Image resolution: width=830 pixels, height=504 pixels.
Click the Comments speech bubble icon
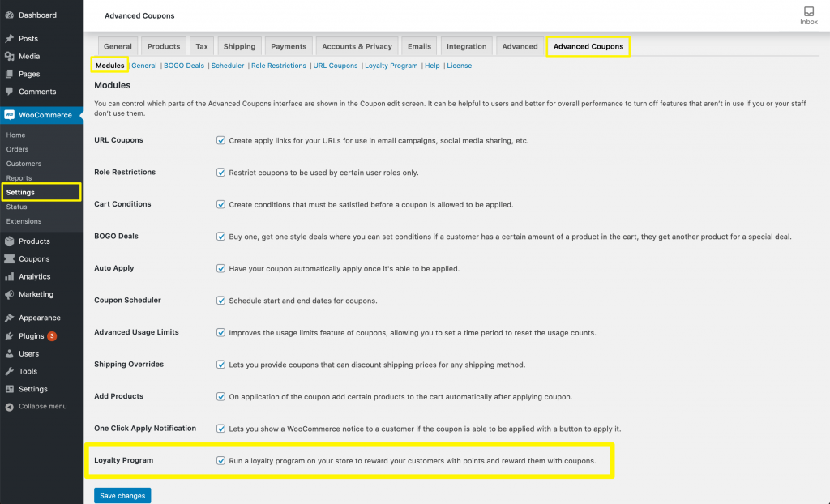tap(10, 92)
